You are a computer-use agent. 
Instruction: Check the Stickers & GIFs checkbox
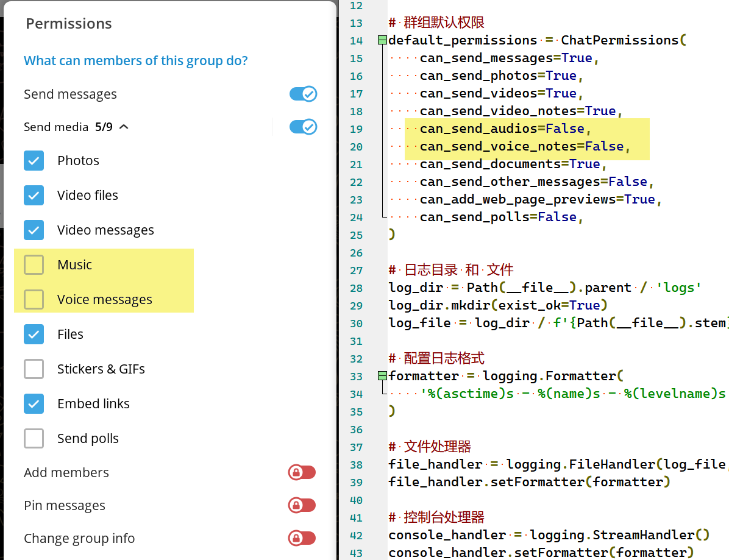point(34,369)
